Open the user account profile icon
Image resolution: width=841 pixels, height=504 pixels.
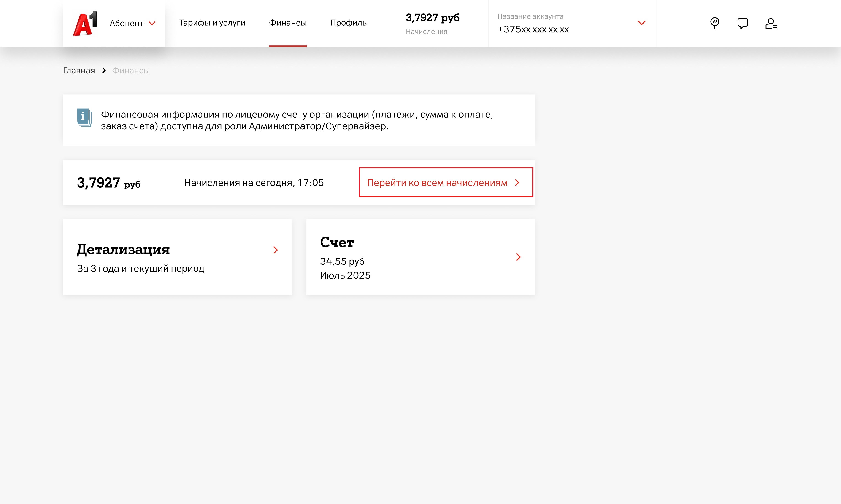771,24
